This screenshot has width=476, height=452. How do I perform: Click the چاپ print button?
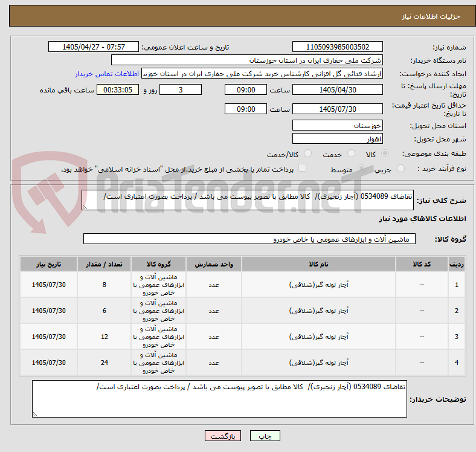(265, 436)
